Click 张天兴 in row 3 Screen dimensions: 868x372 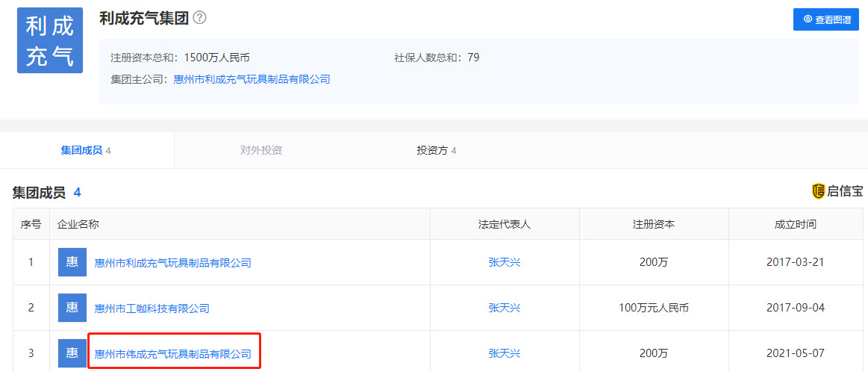point(505,353)
